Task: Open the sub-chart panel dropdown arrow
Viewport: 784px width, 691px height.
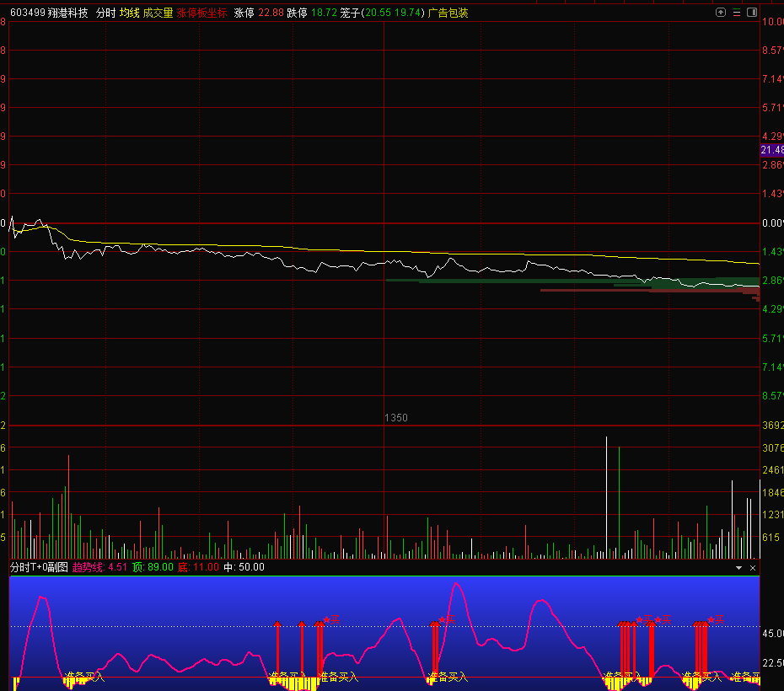Action: 739,568
